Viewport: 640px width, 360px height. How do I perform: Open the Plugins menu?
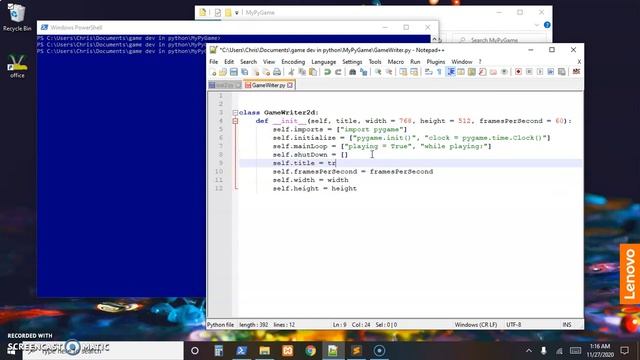coord(436,62)
